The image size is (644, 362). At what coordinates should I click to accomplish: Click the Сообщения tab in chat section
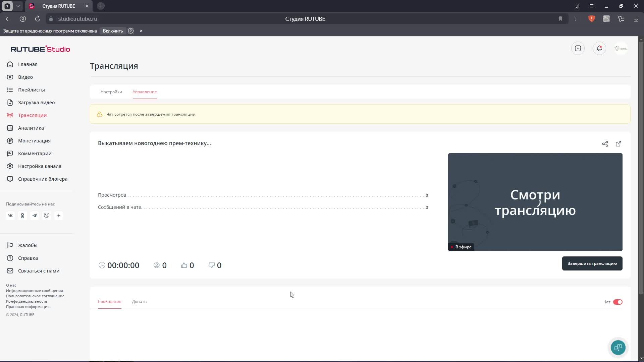click(109, 302)
